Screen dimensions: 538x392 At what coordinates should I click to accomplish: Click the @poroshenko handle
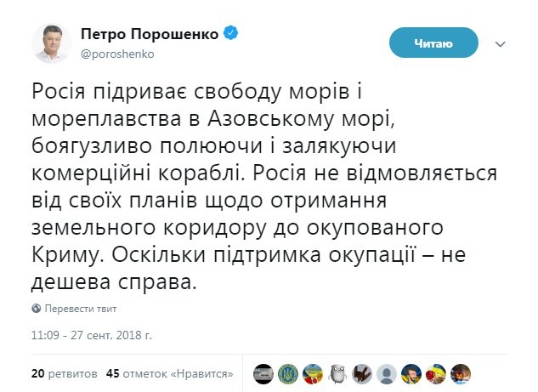pos(112,53)
